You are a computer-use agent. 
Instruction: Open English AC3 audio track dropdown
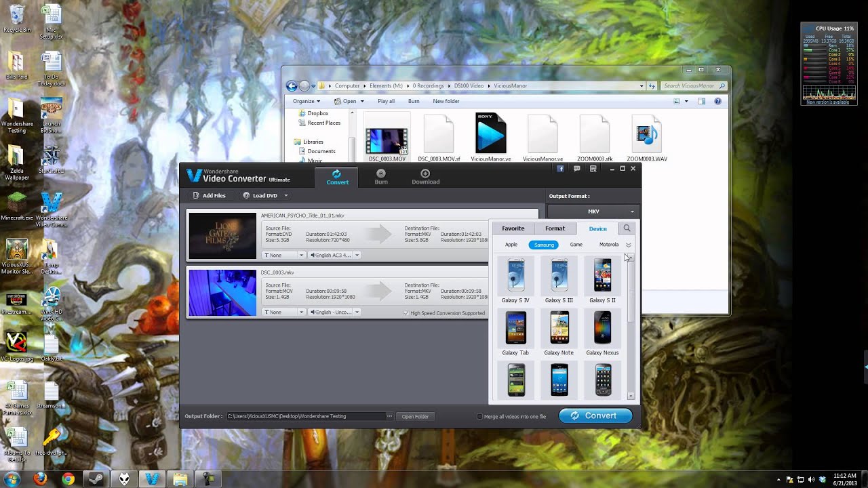pos(334,256)
